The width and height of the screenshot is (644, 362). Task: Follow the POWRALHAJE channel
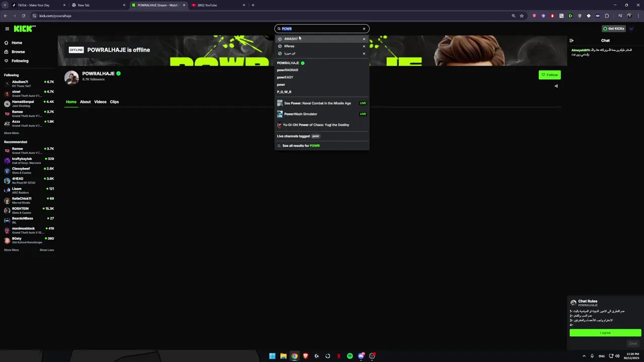point(549,75)
